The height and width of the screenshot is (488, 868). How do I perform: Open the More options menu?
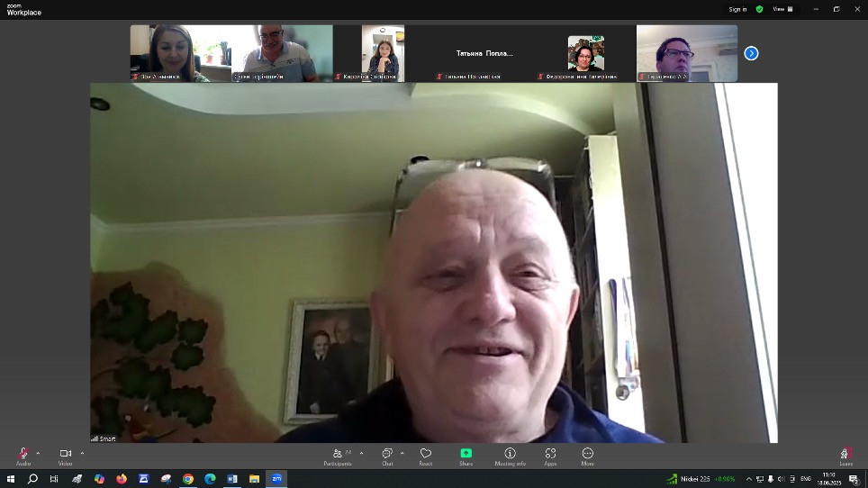pyautogui.click(x=588, y=456)
